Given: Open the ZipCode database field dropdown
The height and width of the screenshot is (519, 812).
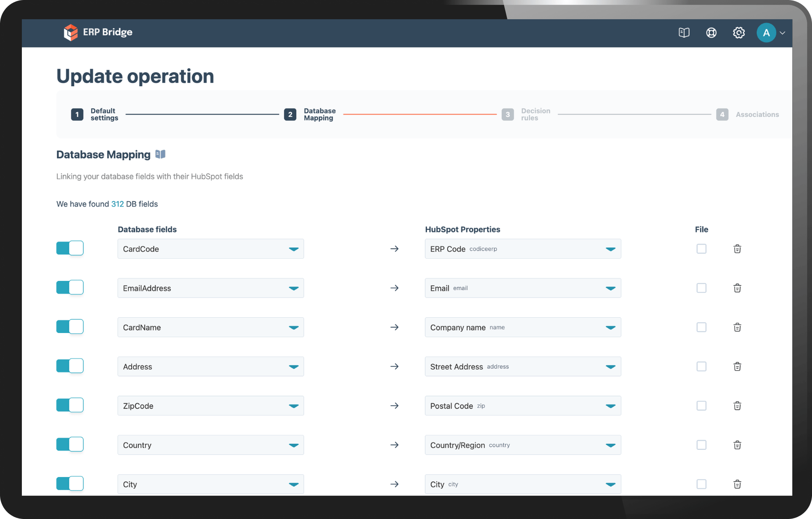Looking at the screenshot, I should coord(211,406).
